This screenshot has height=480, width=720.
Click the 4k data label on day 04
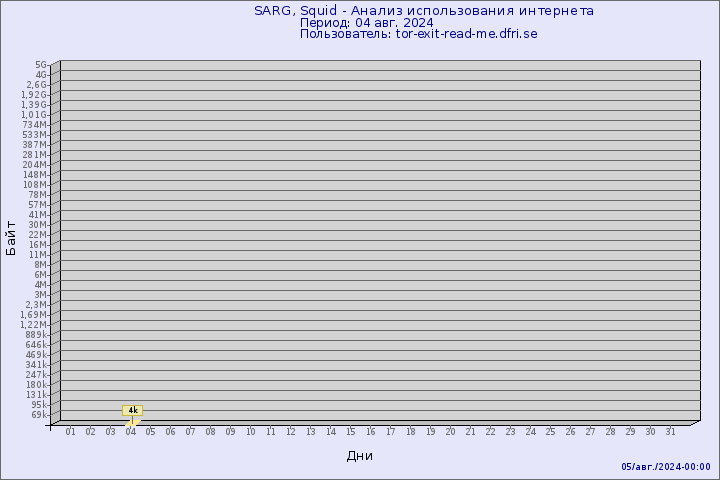pos(133,410)
